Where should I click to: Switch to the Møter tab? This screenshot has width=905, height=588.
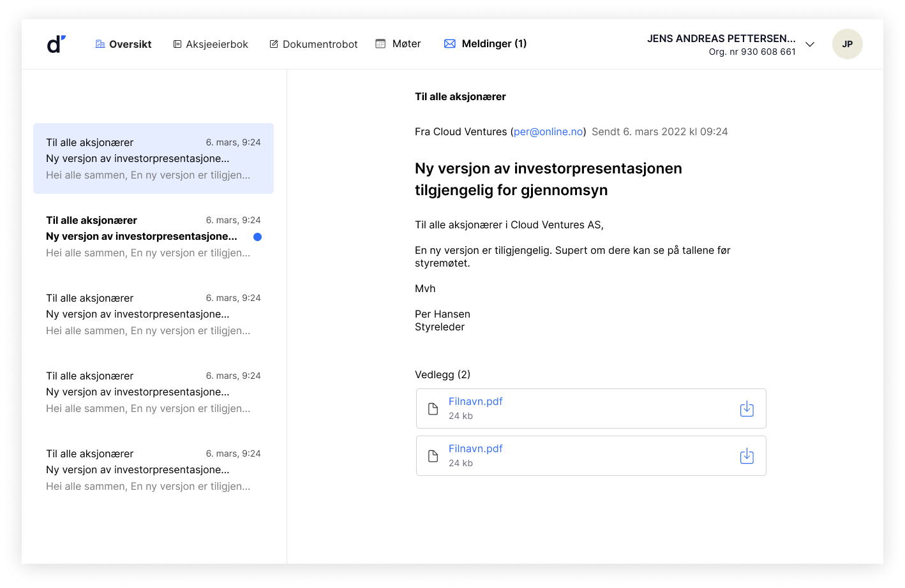point(398,44)
